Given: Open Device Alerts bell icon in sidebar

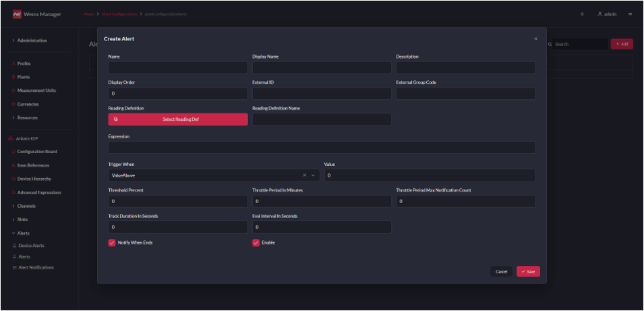Looking at the screenshot, I should 14,246.
